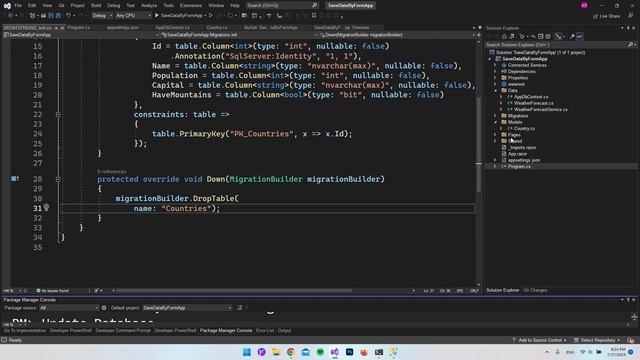Click Preview Selected Items icon in Solution Explorer

tap(580, 36)
